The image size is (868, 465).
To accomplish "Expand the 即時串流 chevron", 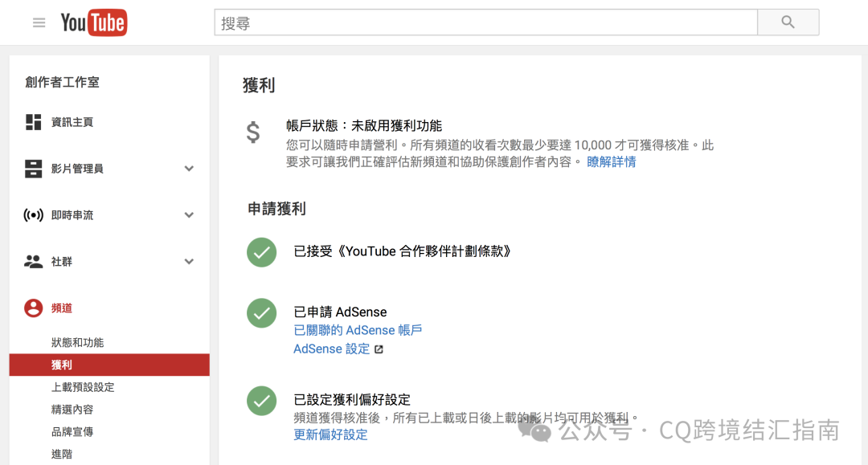I will [189, 215].
